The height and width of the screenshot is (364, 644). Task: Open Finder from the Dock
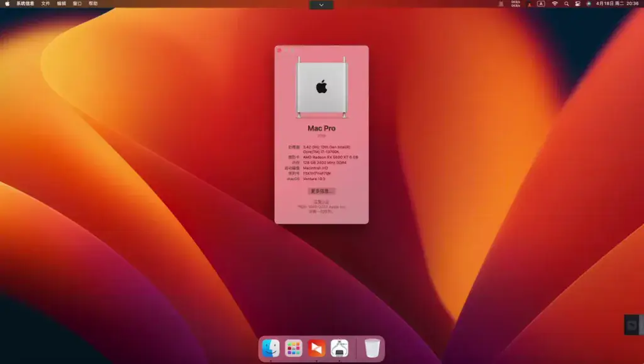pos(270,348)
